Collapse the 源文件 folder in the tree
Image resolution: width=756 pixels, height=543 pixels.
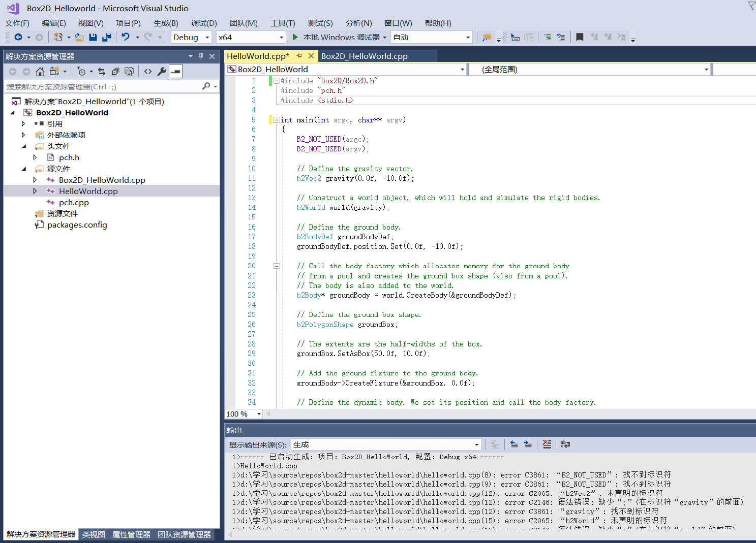(x=24, y=169)
